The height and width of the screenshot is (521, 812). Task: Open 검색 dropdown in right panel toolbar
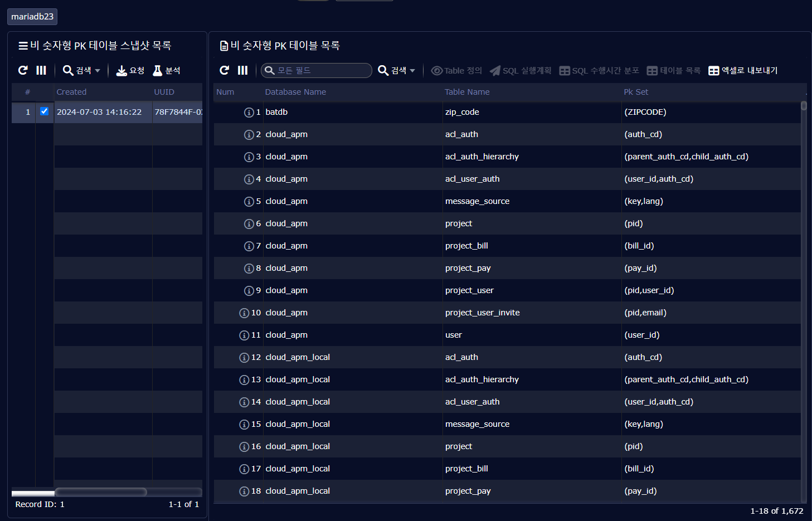[397, 70]
